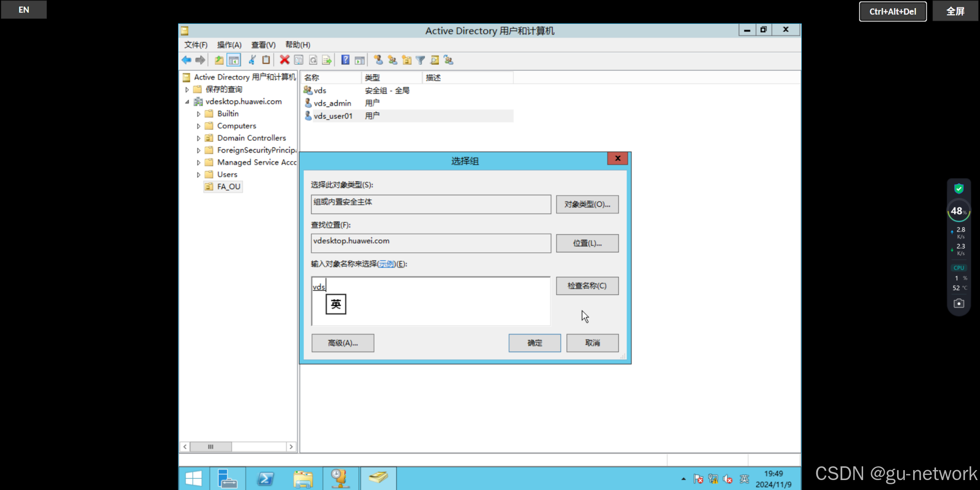Image resolution: width=980 pixels, height=490 pixels.
Task: Create a new group via toolbar icon
Action: [392, 60]
